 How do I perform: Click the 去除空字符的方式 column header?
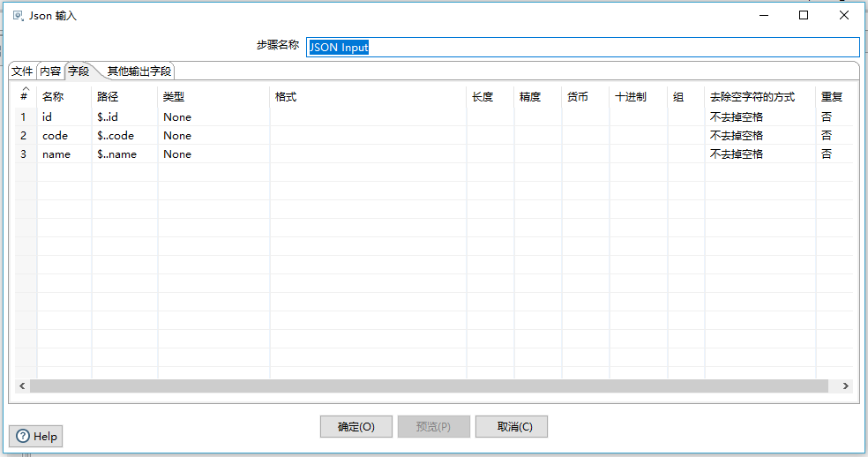tap(760, 96)
